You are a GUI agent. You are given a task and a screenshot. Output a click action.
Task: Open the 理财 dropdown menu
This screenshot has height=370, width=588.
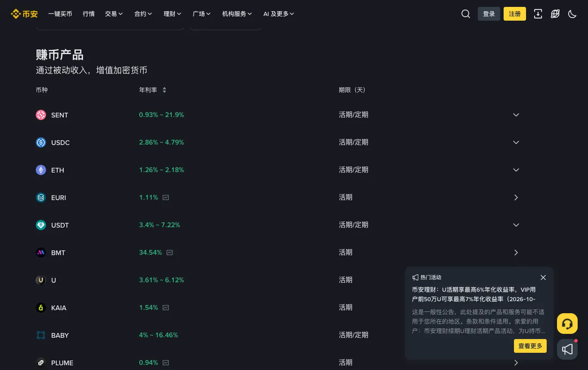coord(173,14)
